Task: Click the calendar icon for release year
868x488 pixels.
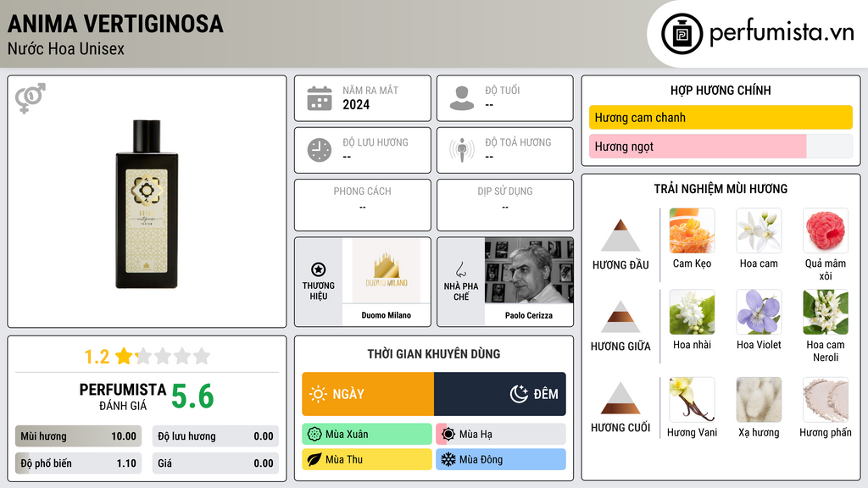Action: pyautogui.click(x=320, y=98)
